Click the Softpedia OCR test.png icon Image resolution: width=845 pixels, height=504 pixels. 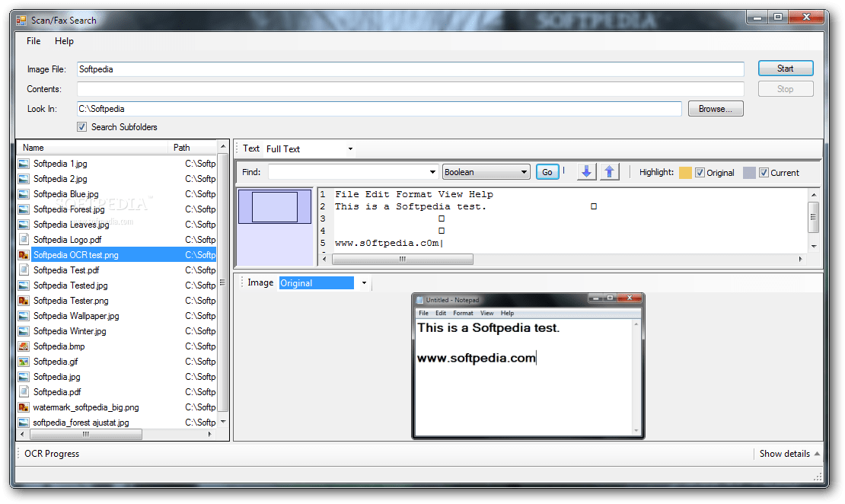(x=24, y=255)
